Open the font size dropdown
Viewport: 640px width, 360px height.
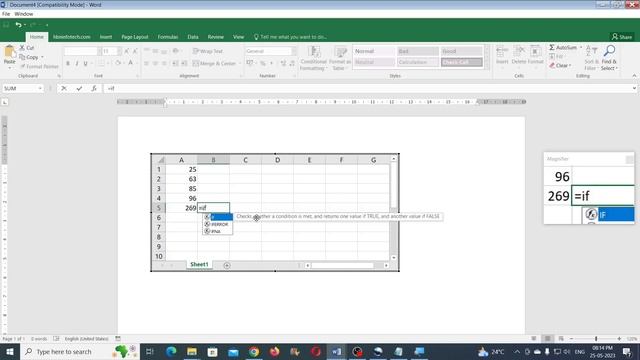click(x=119, y=51)
